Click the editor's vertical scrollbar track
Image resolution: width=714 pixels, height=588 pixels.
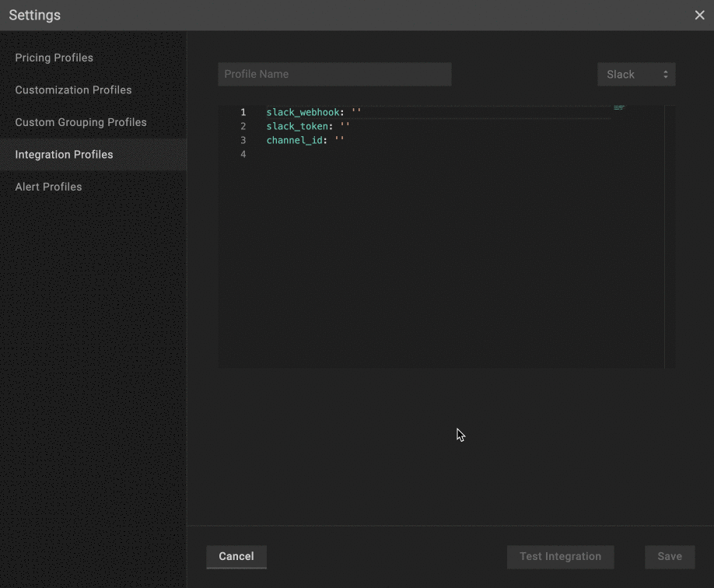pyautogui.click(x=670, y=233)
